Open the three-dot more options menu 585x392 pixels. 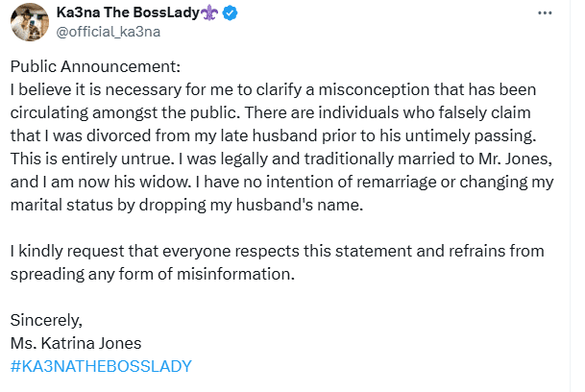point(546,14)
